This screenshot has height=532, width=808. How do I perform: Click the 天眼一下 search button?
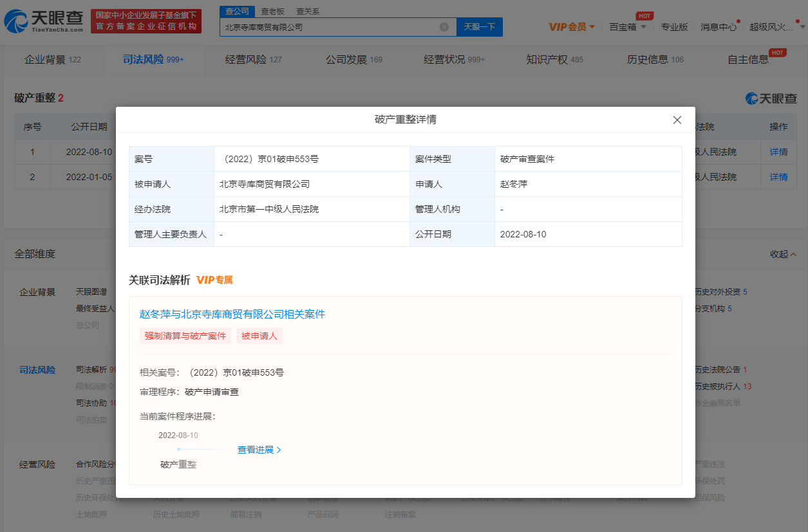point(479,27)
